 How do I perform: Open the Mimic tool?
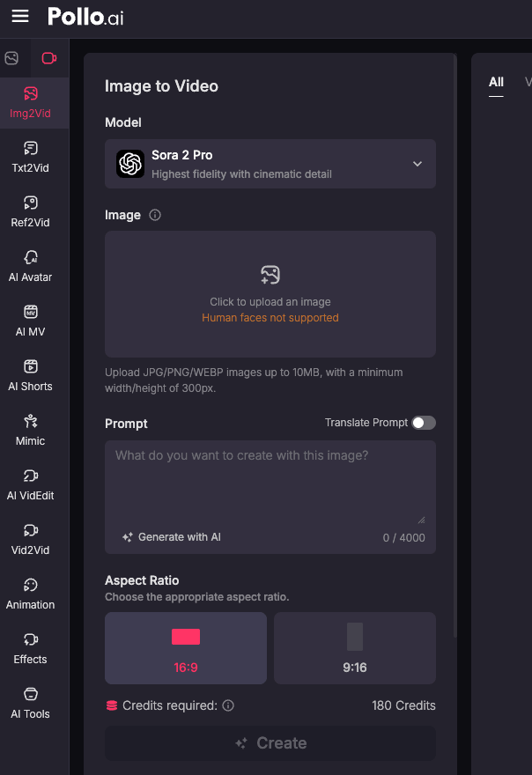pos(31,430)
